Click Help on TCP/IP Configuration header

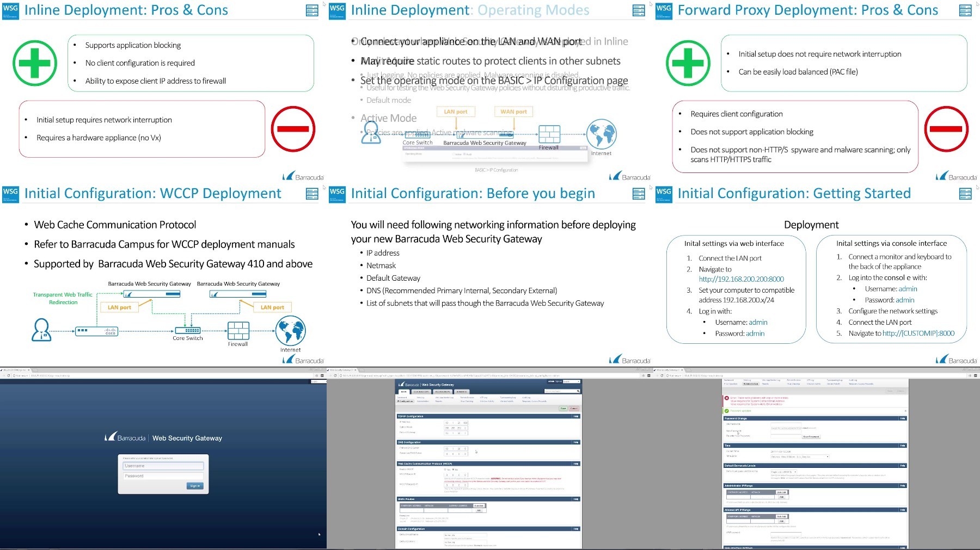click(576, 416)
